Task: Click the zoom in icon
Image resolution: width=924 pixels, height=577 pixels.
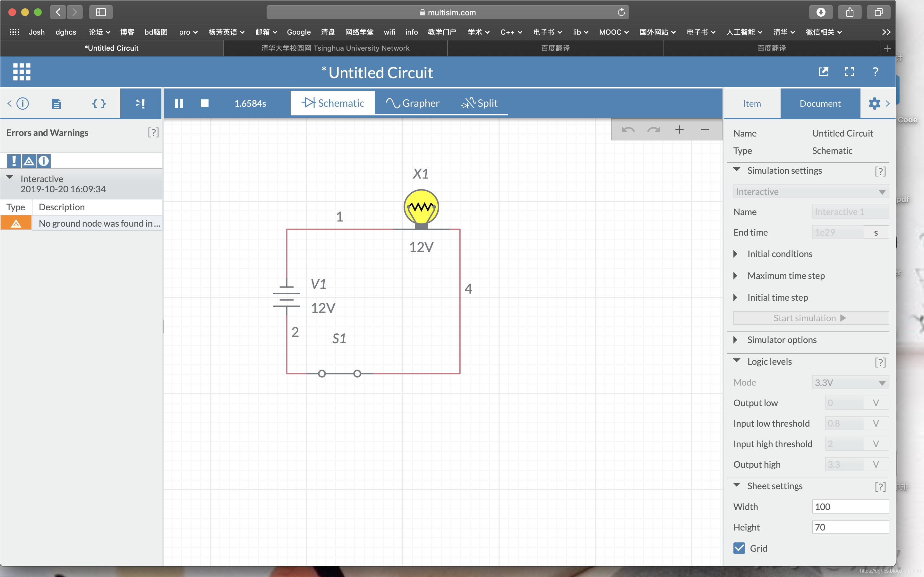Action: click(x=680, y=130)
